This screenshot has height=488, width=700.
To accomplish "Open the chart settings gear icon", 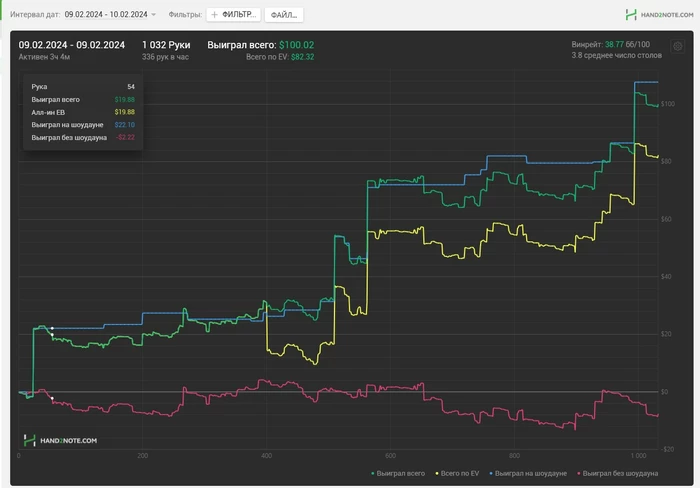I will (677, 46).
